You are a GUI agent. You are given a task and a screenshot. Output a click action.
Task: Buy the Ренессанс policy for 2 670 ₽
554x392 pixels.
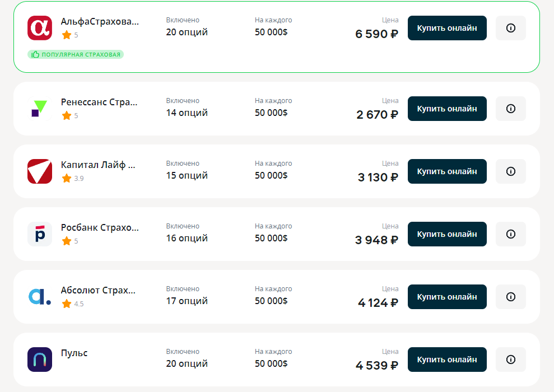447,109
